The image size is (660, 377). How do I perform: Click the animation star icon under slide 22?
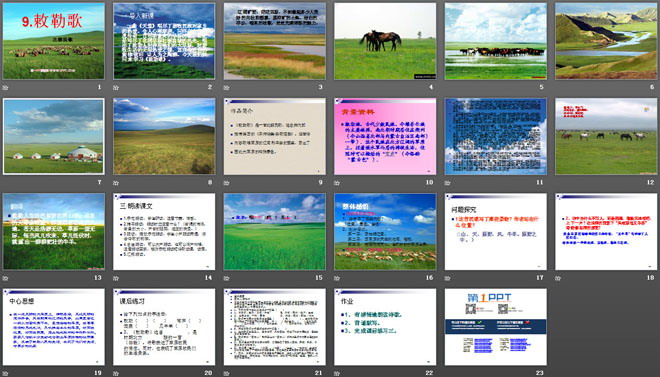pos(337,373)
